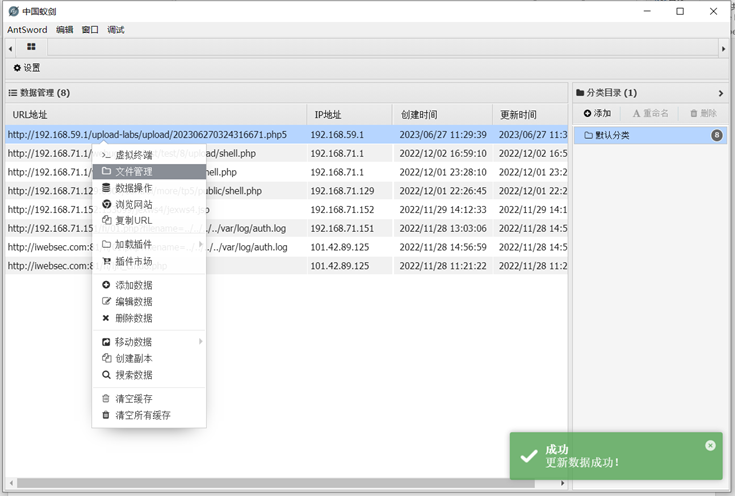Viewport: 735px width, 496px height.
Task: Choose 清空缓存 from the context menu
Action: coord(149,398)
